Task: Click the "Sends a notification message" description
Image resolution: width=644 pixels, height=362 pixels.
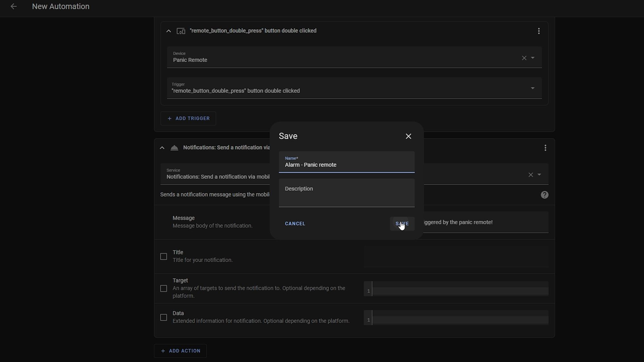Action: tap(215, 195)
